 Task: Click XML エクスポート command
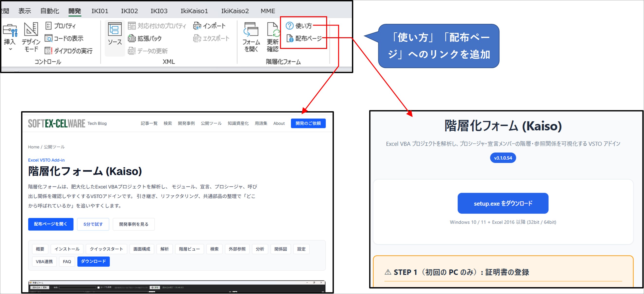tap(211, 38)
